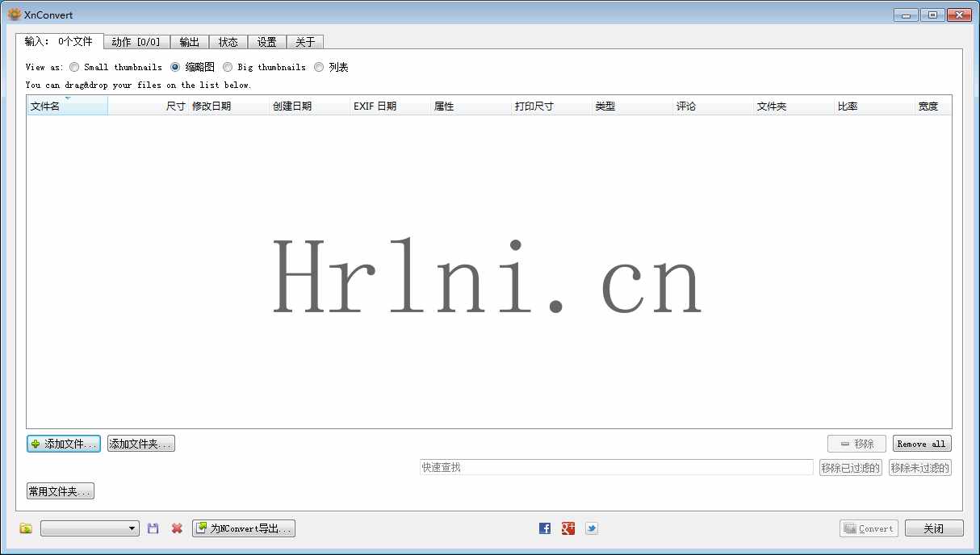The image size is (980, 555).
Task: Sort by EXIF 日期 column header
Action: (x=390, y=106)
